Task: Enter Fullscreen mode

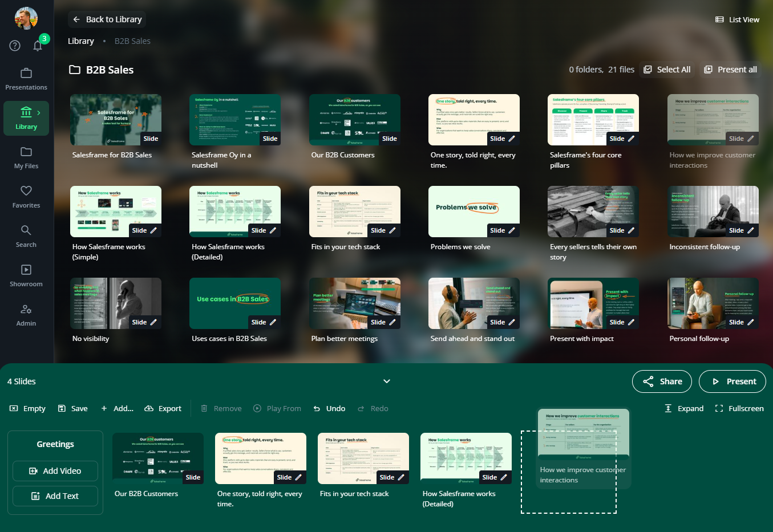Action: click(x=739, y=408)
